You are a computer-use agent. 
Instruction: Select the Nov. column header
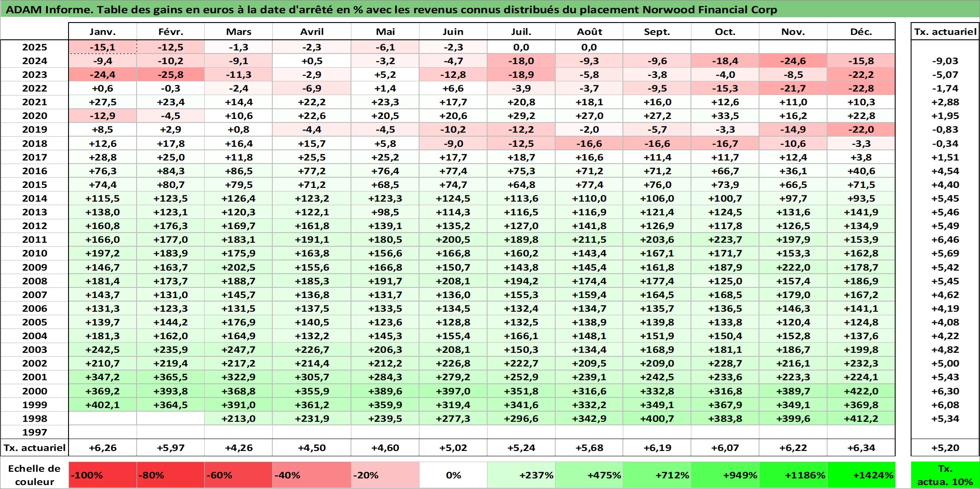(x=793, y=32)
